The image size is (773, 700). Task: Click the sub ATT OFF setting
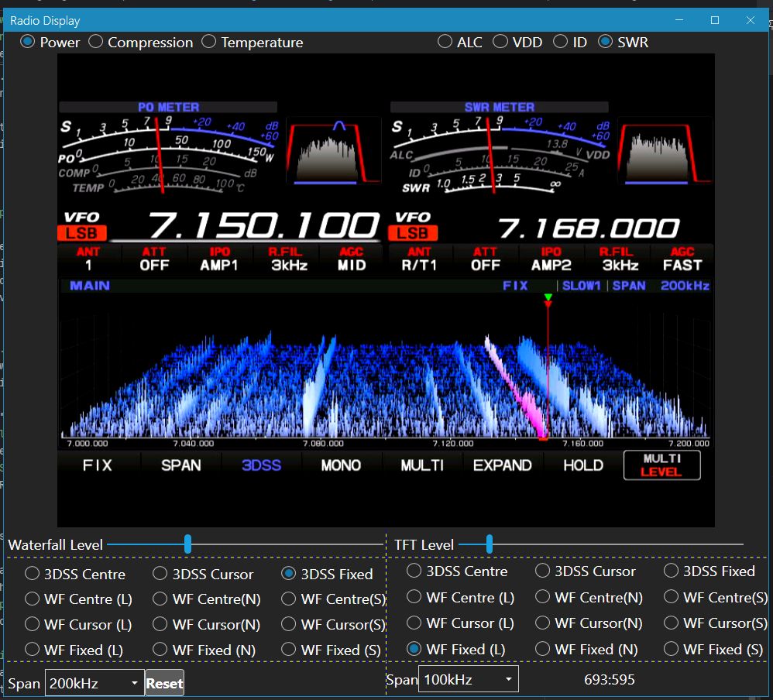point(486,259)
